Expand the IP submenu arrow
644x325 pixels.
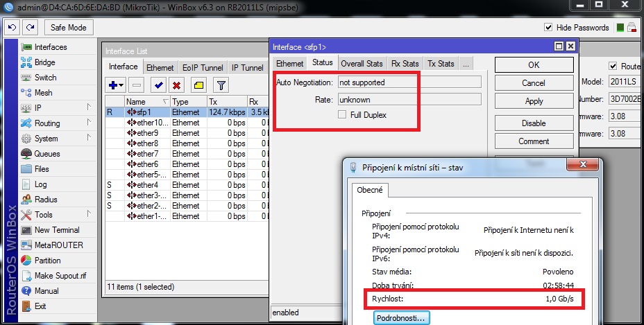(x=89, y=107)
